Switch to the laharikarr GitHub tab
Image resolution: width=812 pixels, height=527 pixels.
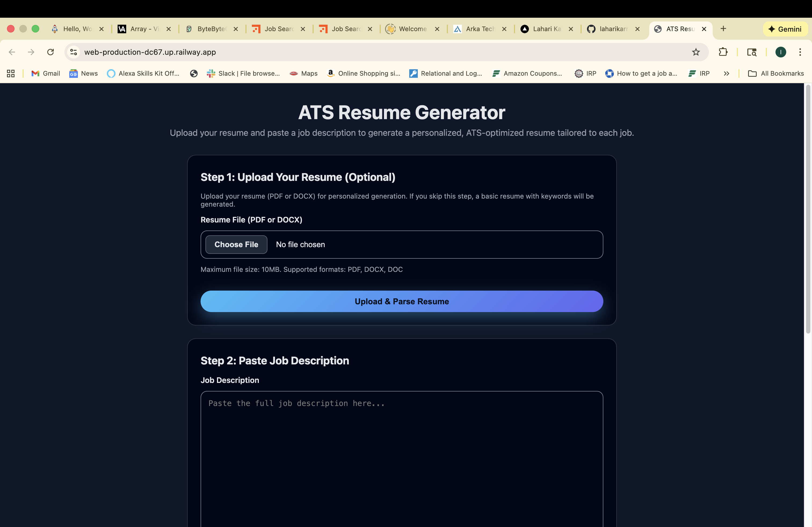[x=611, y=29]
